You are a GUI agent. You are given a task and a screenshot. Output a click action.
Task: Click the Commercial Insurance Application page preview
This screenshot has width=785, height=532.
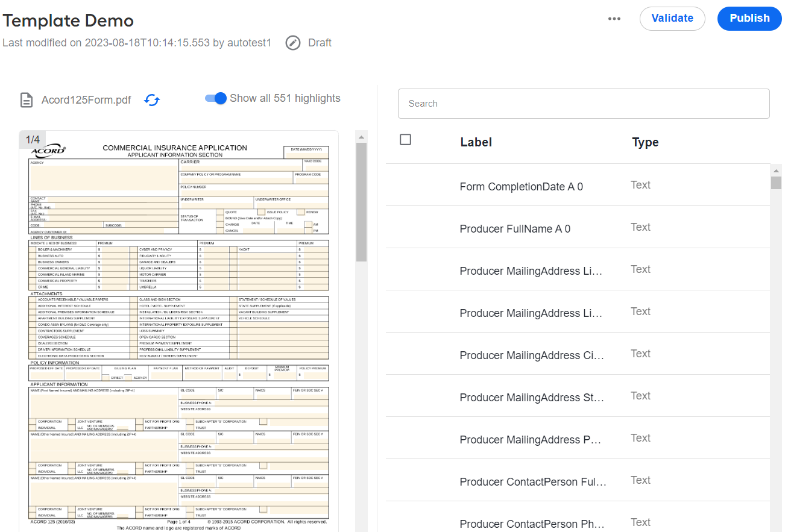(178, 331)
